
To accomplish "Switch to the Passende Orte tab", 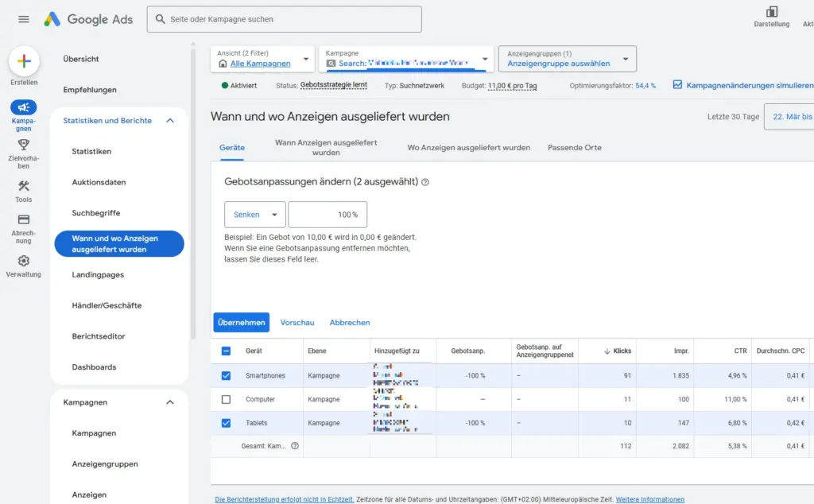I will (575, 147).
